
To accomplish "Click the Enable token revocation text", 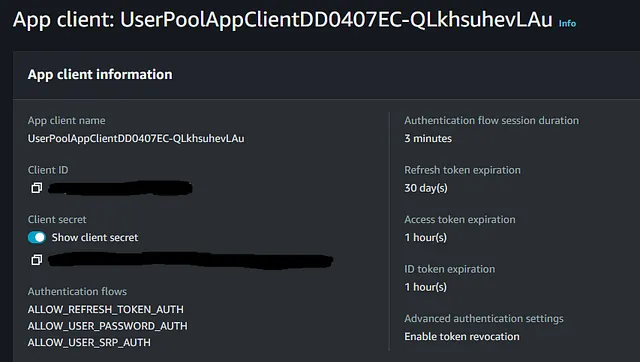I will tap(462, 337).
